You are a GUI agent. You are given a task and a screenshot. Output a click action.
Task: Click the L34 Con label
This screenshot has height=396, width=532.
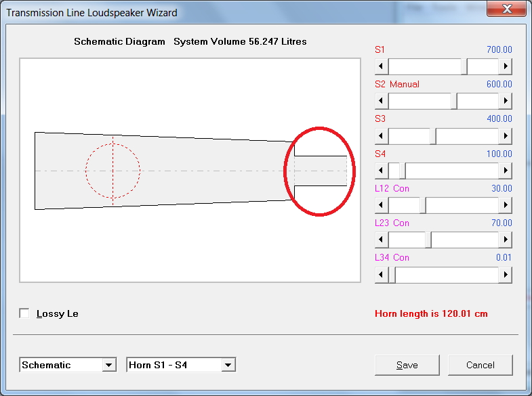[392, 257]
